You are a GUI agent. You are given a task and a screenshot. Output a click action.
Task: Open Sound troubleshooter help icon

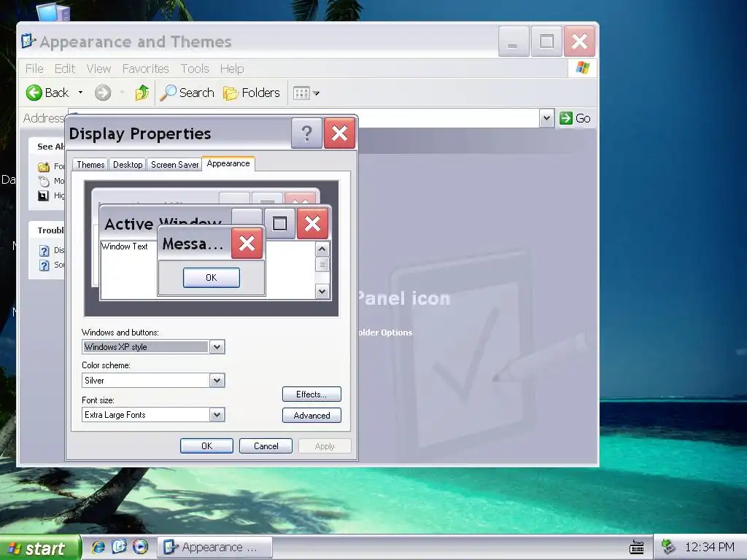click(44, 265)
